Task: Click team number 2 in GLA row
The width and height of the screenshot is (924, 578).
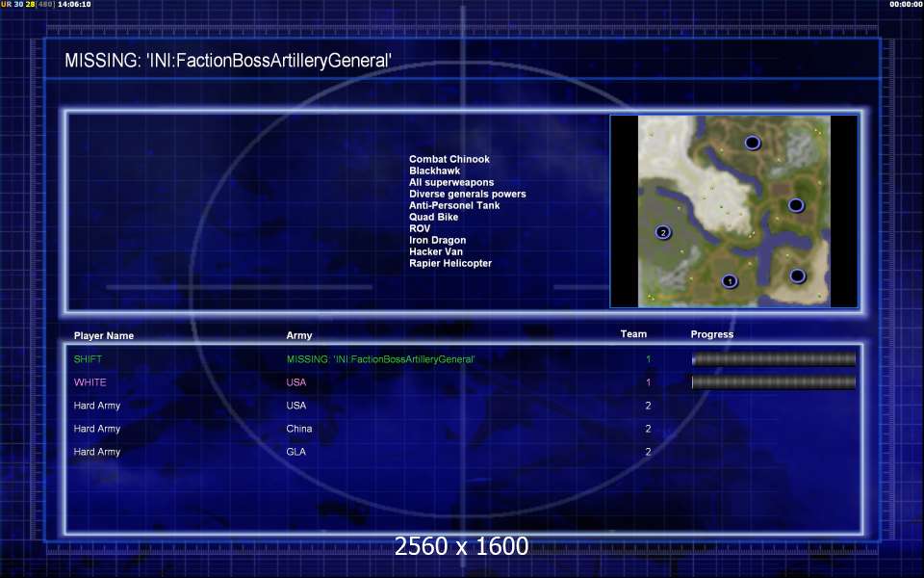Action: pos(648,452)
